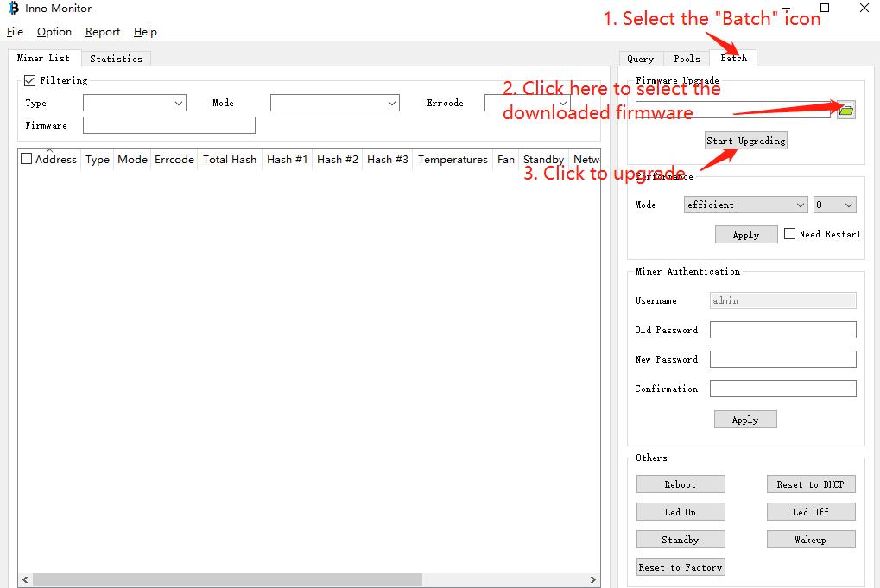Click the Led On button
Image resolution: width=880 pixels, height=588 pixels.
pos(680,512)
